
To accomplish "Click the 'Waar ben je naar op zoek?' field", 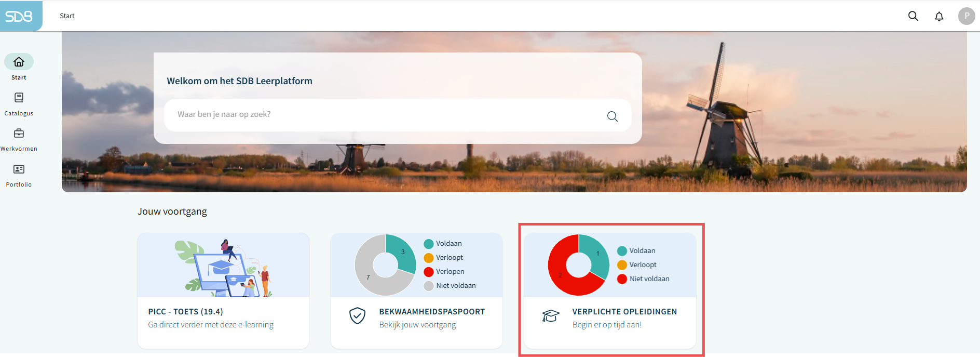I will [384, 115].
